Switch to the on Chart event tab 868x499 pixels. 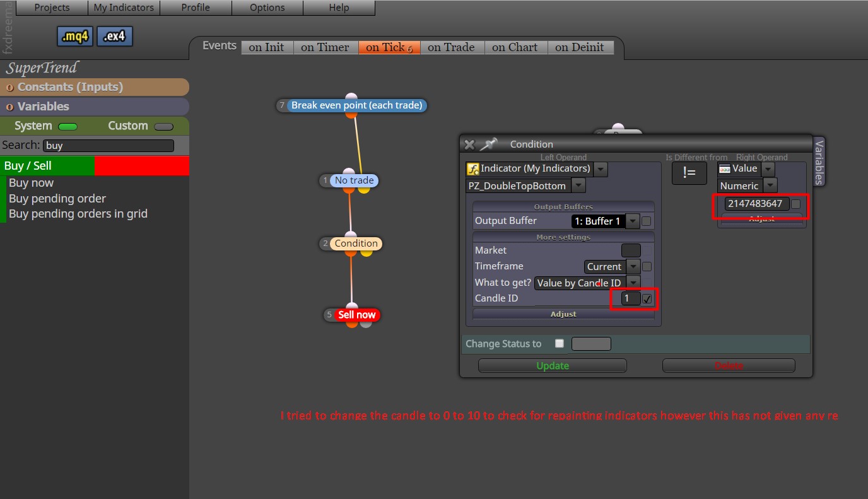(x=515, y=47)
